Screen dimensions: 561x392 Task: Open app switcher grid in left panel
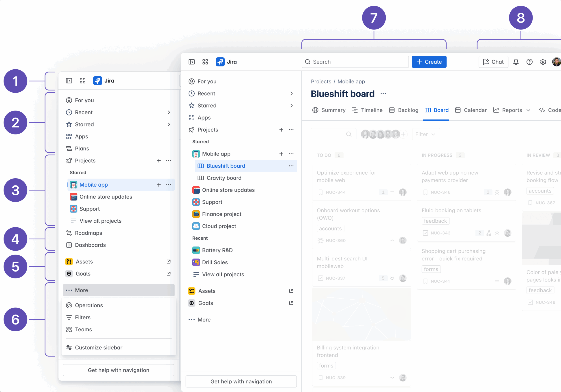[x=83, y=81]
